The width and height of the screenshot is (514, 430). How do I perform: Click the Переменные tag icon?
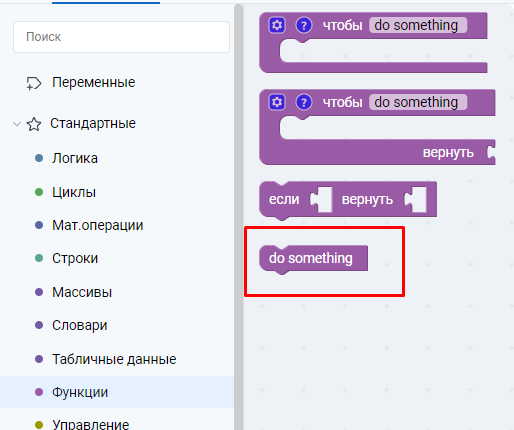(34, 83)
